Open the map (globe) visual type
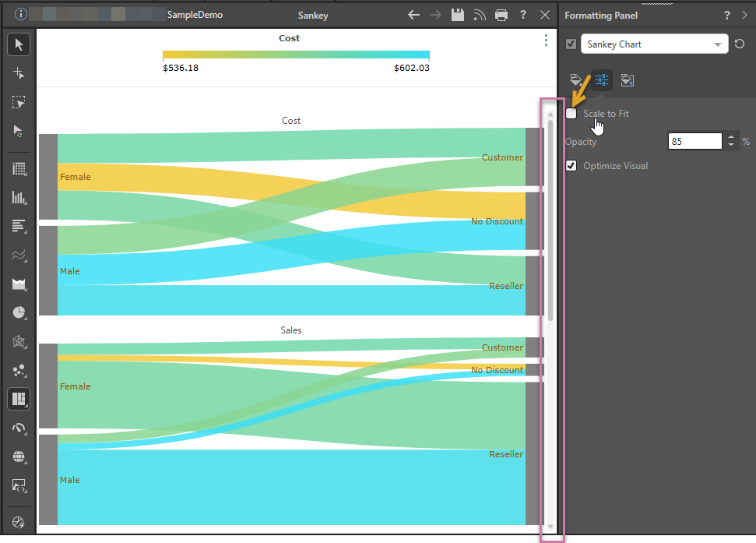The image size is (756, 543). 19,457
